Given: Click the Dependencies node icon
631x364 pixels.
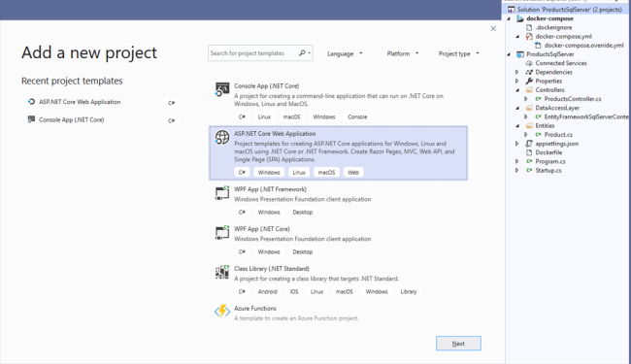Looking at the screenshot, I should (x=529, y=72).
